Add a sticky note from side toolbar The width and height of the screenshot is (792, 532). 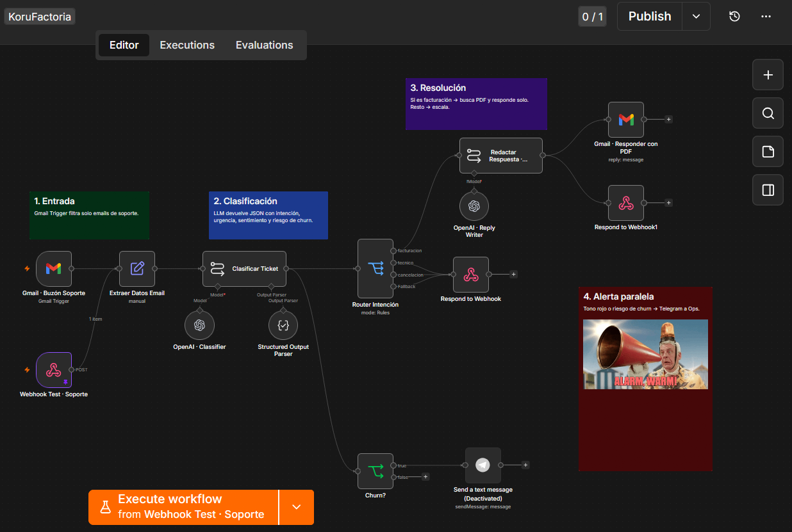pos(768,152)
